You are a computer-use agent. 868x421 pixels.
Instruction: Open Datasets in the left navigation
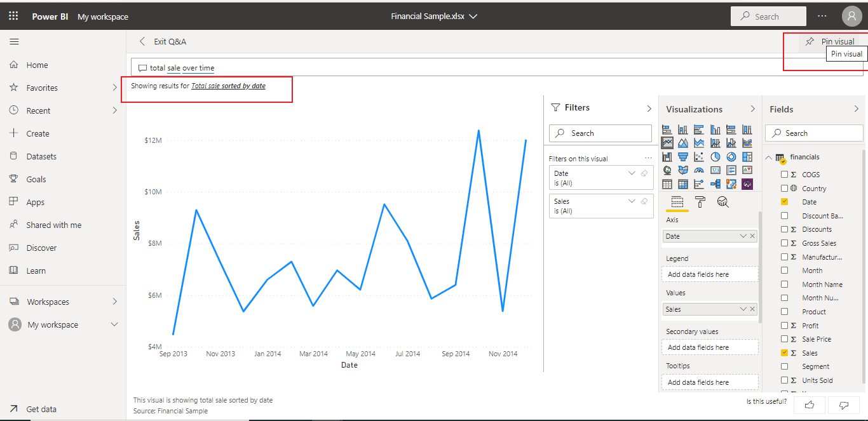[x=41, y=156]
